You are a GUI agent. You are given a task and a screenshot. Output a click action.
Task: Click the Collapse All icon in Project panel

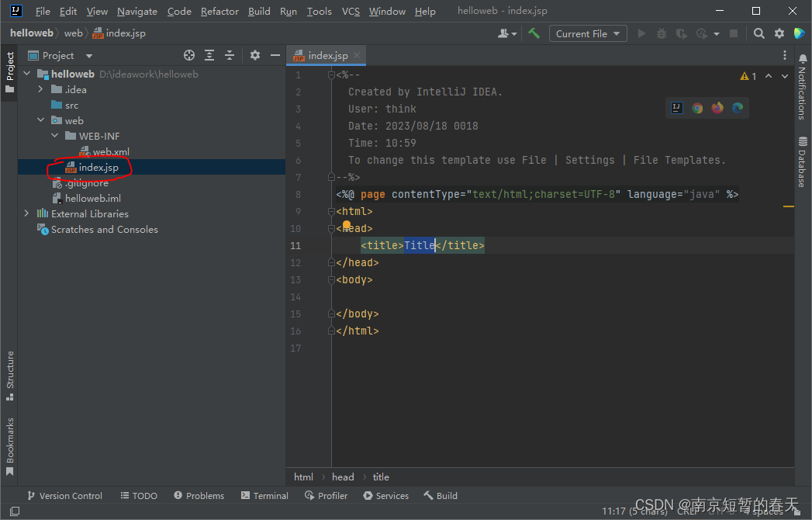click(230, 55)
